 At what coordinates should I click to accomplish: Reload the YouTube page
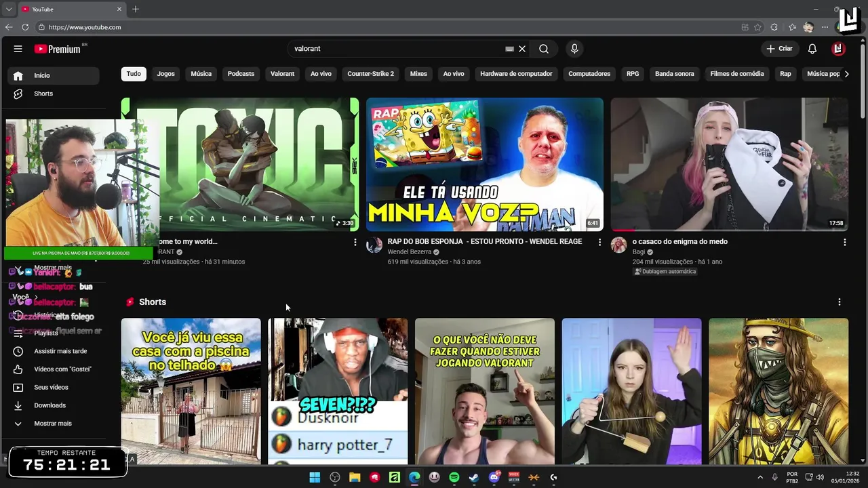[25, 27]
